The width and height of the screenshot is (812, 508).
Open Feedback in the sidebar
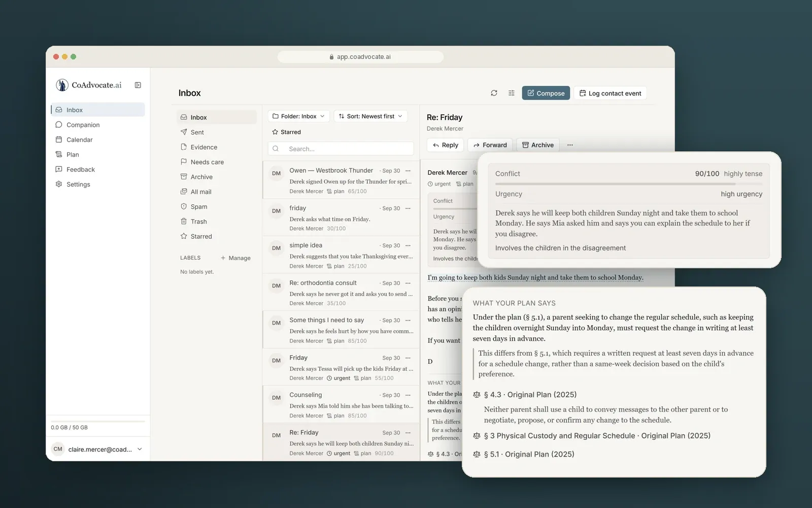click(97, 170)
